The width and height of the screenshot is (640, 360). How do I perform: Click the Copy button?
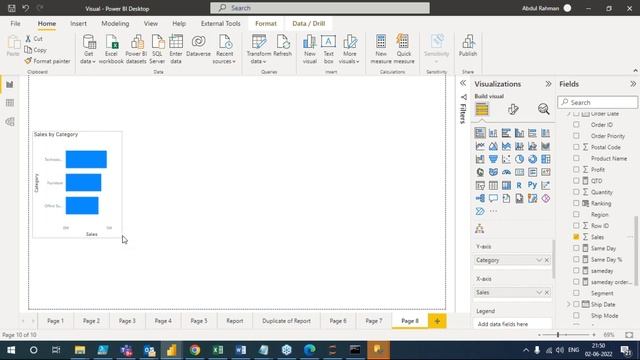(x=36, y=50)
